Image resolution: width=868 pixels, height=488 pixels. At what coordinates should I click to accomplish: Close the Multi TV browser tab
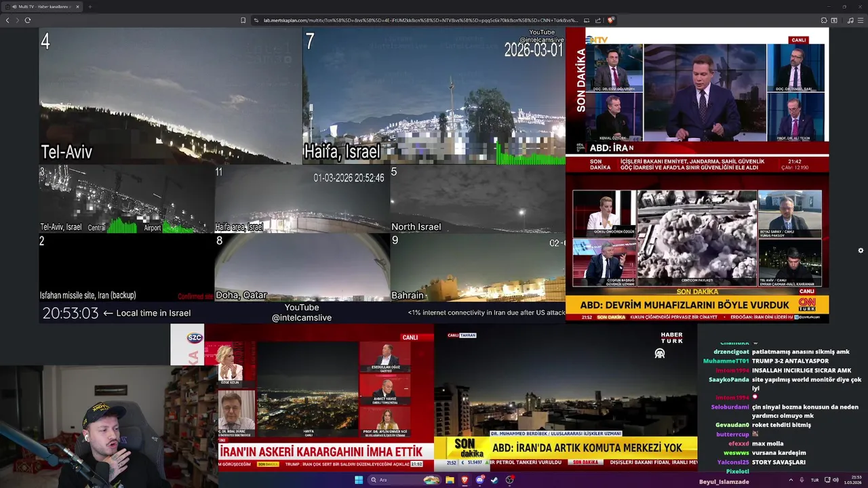[77, 7]
